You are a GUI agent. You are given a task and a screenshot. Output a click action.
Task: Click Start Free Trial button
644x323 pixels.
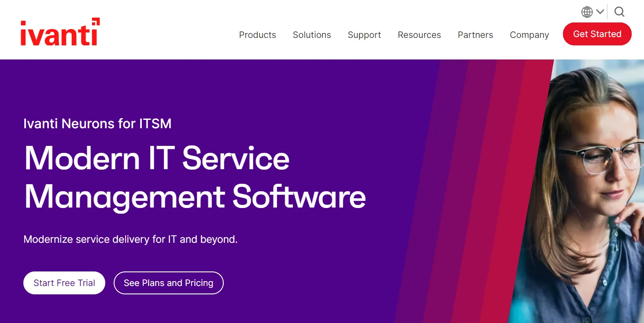[64, 283]
